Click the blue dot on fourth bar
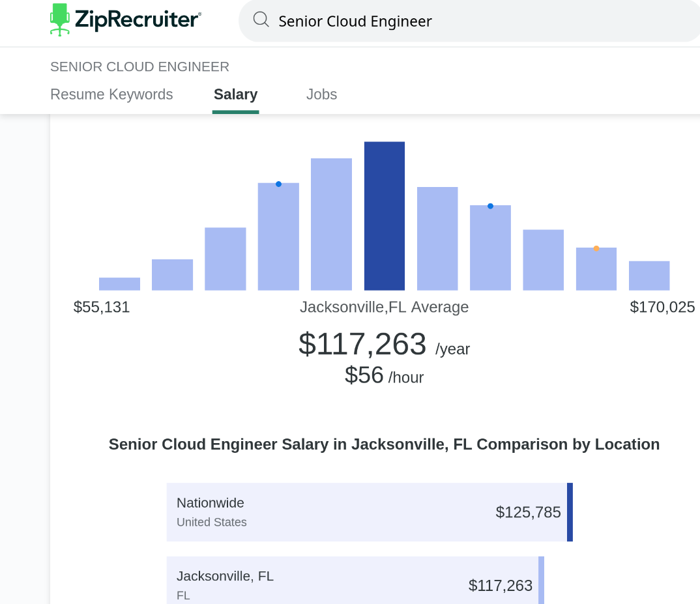Image resolution: width=700 pixels, height=604 pixels. pos(278,184)
